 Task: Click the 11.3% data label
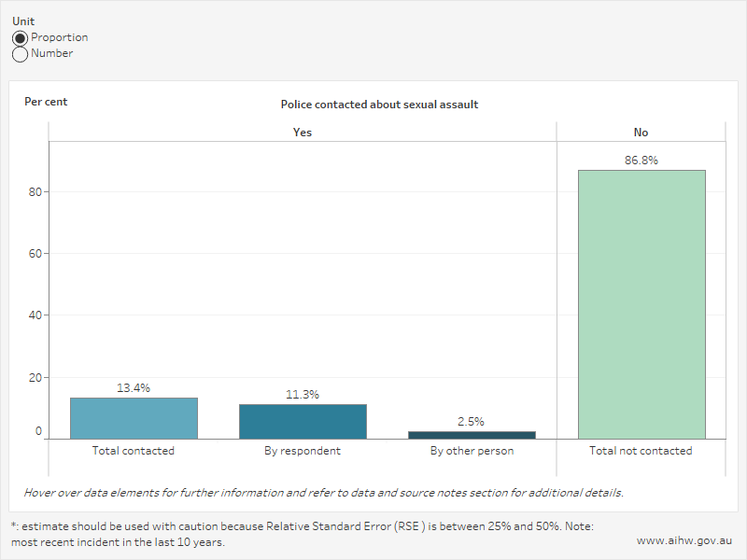[x=303, y=394]
